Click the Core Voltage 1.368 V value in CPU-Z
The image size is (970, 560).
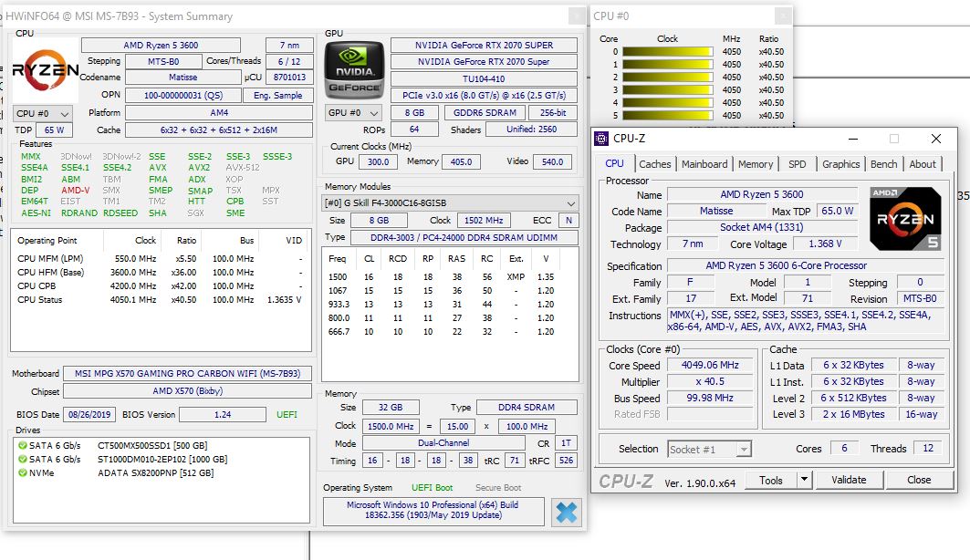point(825,244)
